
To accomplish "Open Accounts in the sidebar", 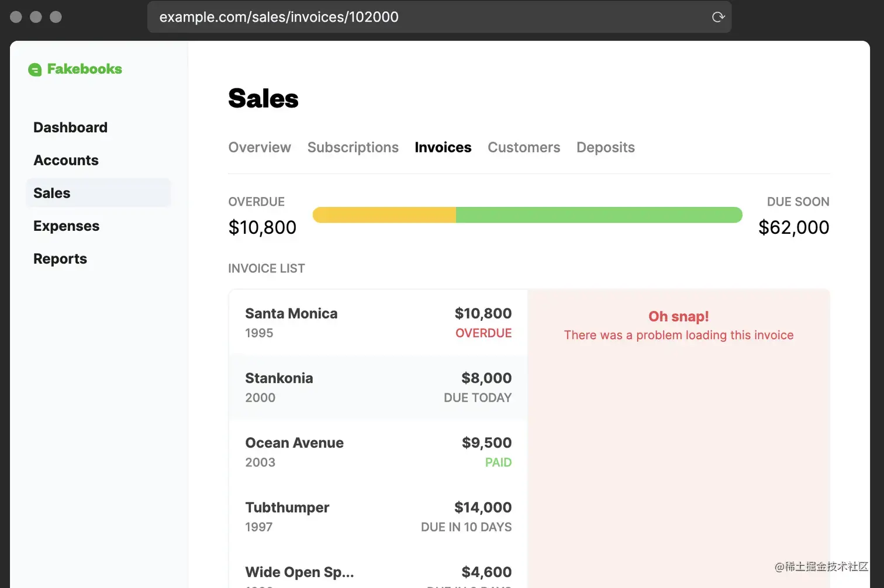I will point(66,160).
